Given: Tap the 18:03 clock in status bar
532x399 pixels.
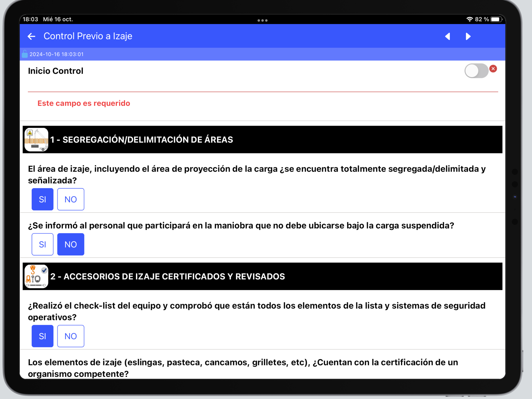Looking at the screenshot, I should [x=30, y=19].
